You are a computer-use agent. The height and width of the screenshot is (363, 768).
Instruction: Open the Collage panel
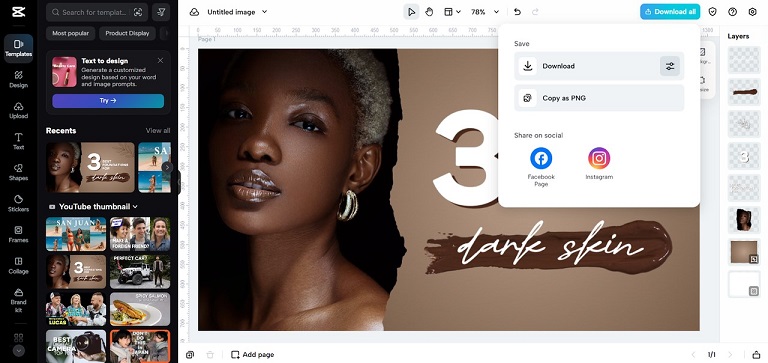pos(19,266)
